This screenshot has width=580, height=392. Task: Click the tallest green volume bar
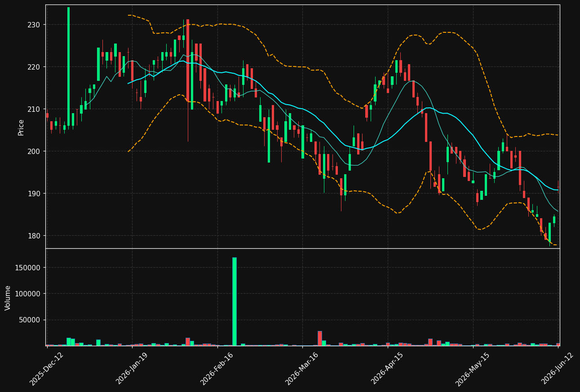coord(235,301)
